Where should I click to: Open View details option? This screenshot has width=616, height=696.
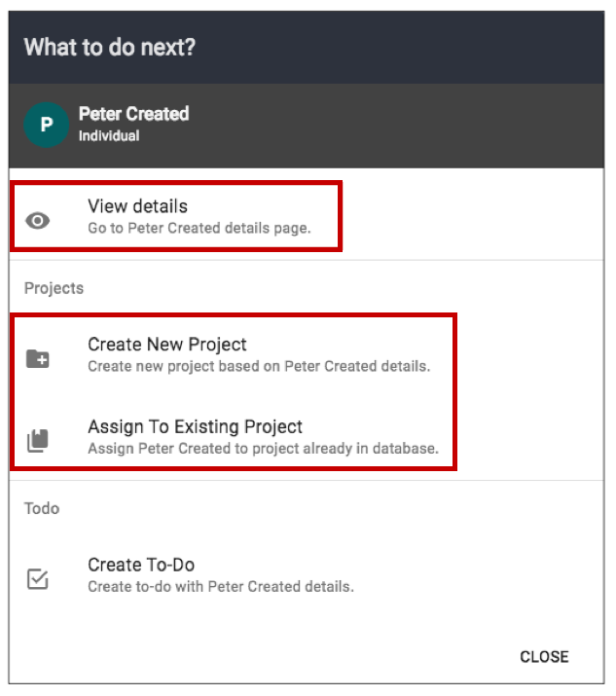pyautogui.click(x=137, y=206)
